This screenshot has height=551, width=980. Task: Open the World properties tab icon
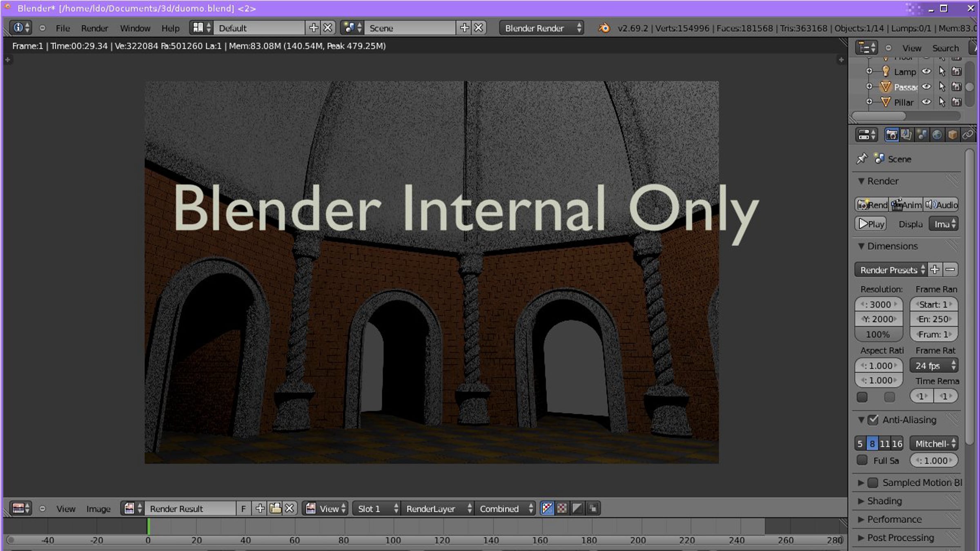pos(937,135)
